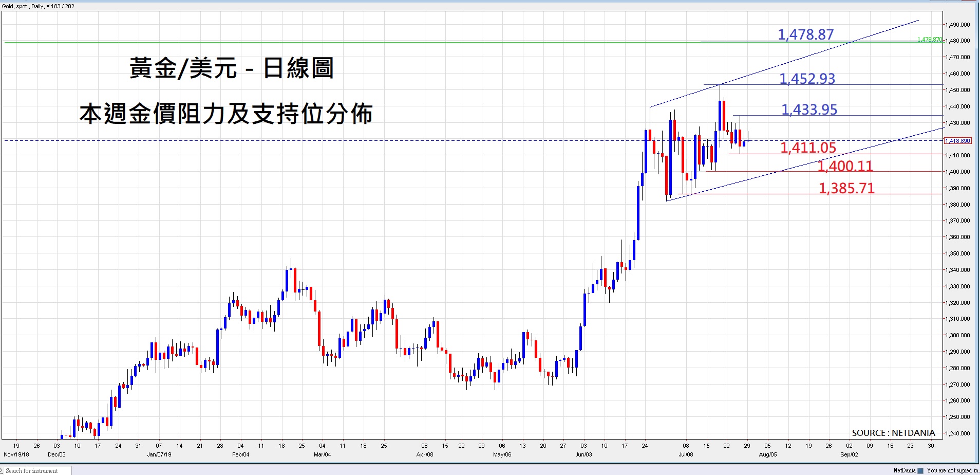Click the NetDania label in status bar
The width and height of the screenshot is (980, 475).
click(904, 470)
